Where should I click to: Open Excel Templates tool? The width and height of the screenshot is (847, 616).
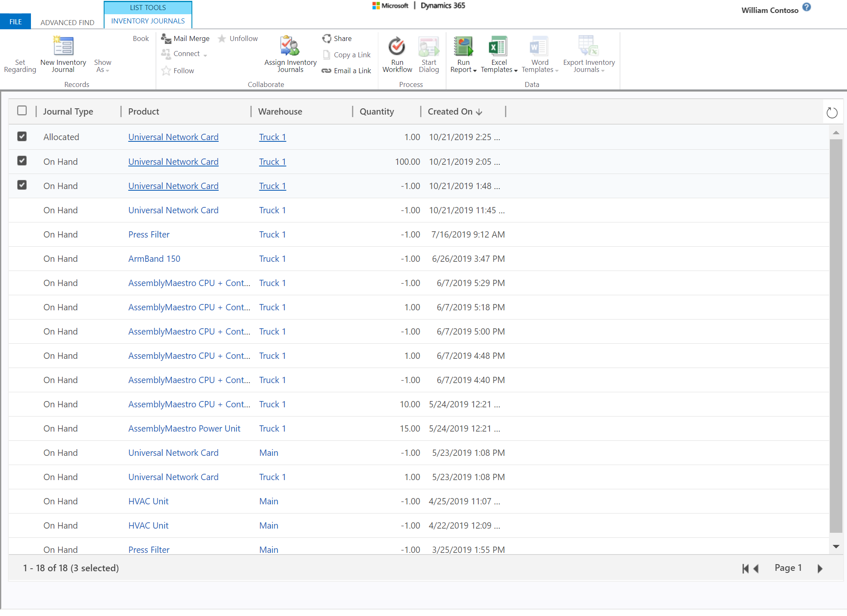pyautogui.click(x=497, y=56)
